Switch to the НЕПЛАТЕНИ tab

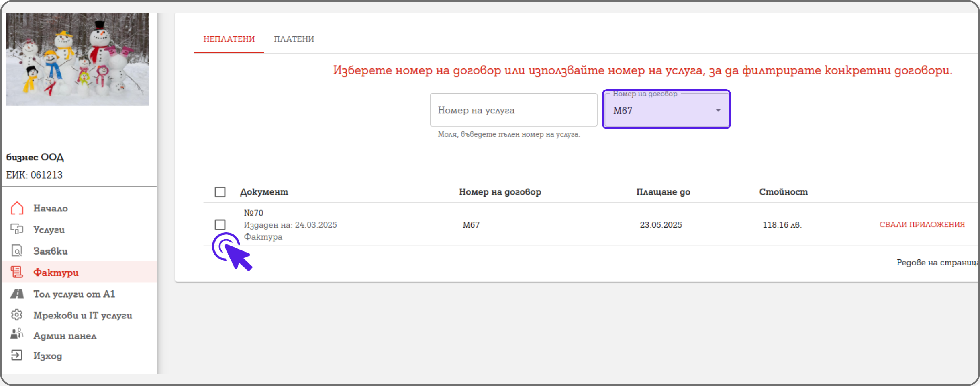(x=229, y=39)
